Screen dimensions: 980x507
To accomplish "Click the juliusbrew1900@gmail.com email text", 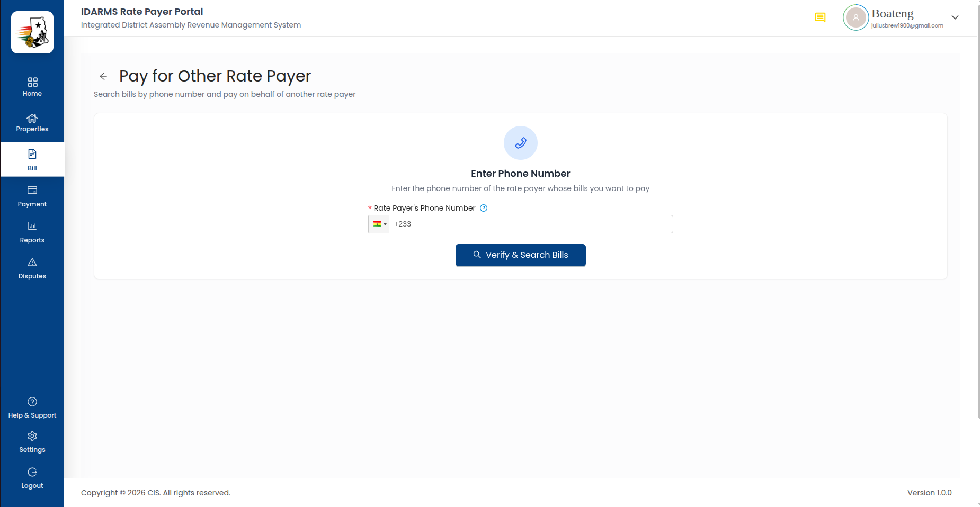I will [907, 25].
